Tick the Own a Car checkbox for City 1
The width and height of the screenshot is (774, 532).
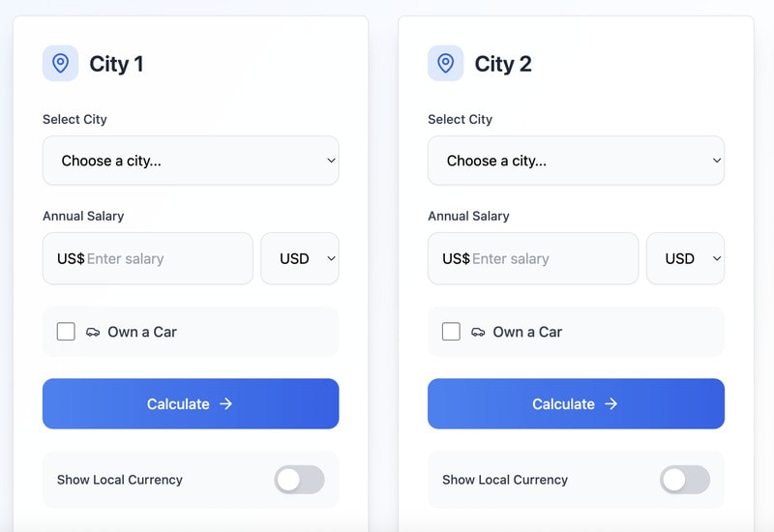(x=66, y=332)
